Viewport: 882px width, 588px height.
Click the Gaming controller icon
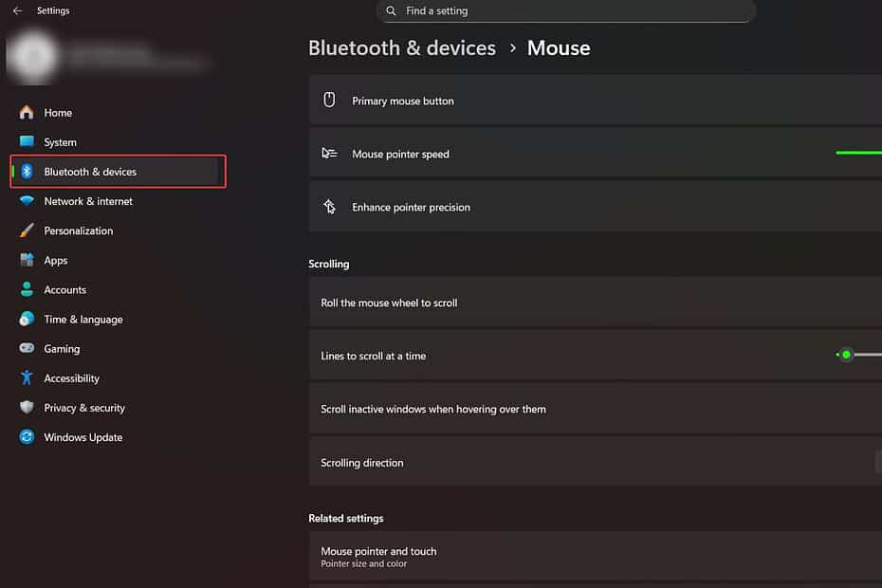27,348
